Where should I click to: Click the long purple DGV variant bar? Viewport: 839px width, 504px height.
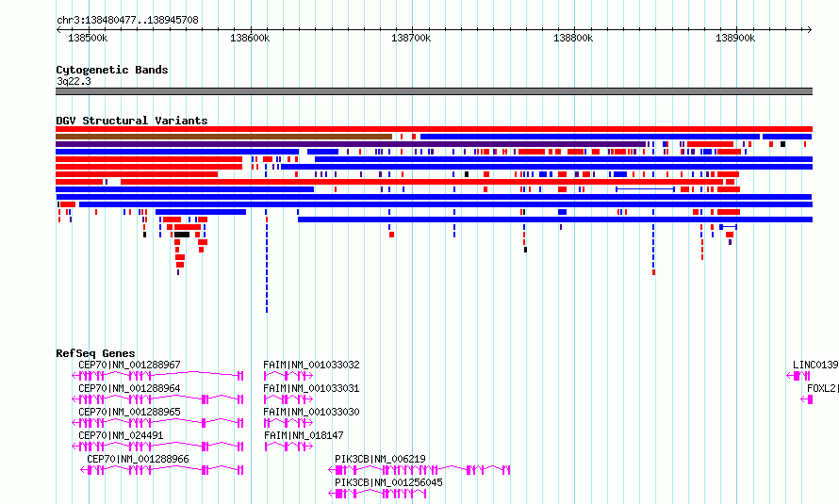click(351, 144)
